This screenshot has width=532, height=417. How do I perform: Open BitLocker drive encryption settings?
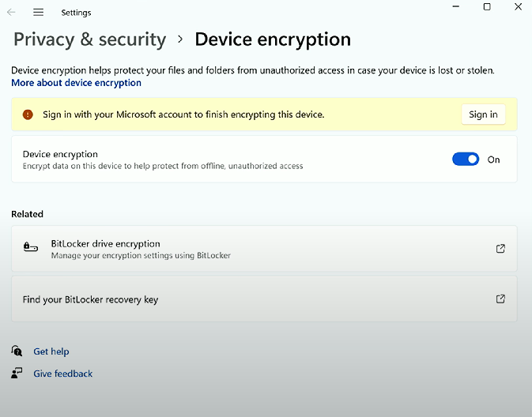264,249
